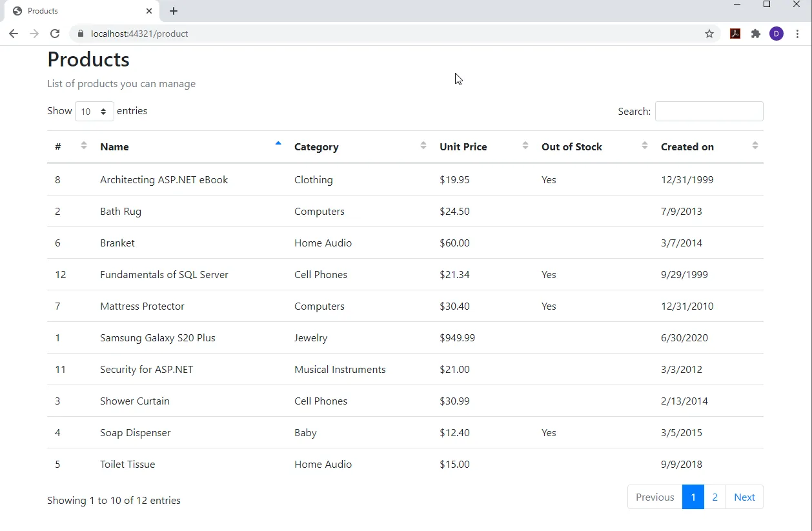Go to page 2 of results
This screenshot has height=531, width=812.
pos(715,497)
